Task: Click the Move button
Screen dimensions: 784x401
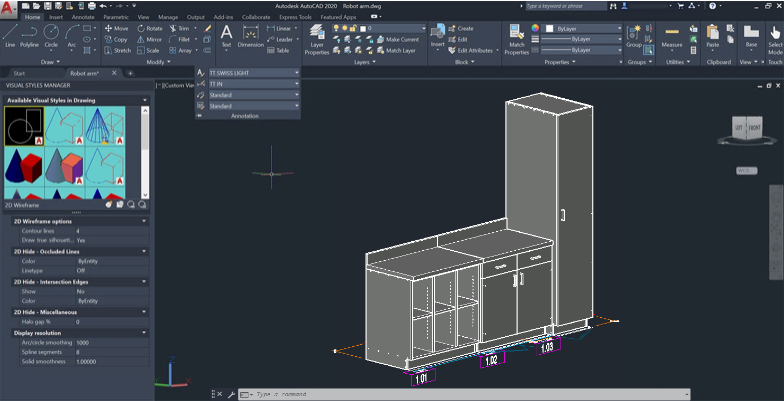Action: [116, 28]
